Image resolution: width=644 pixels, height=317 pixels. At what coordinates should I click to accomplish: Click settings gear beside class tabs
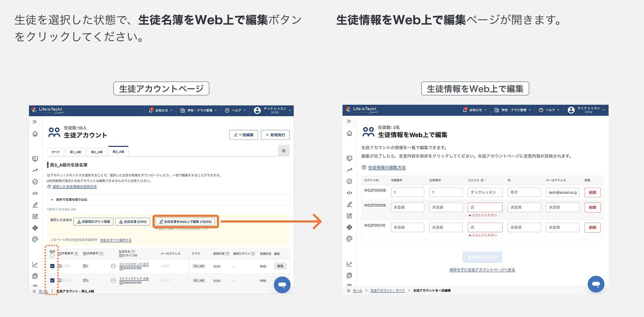[284, 151]
